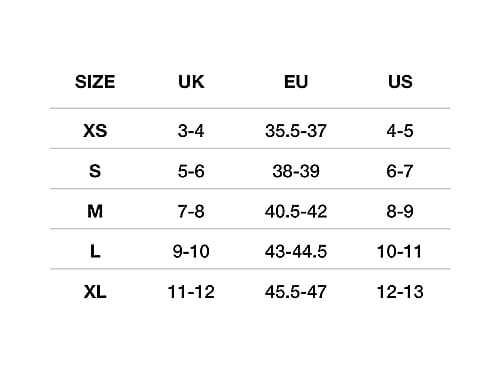Click the US column header

400,82
